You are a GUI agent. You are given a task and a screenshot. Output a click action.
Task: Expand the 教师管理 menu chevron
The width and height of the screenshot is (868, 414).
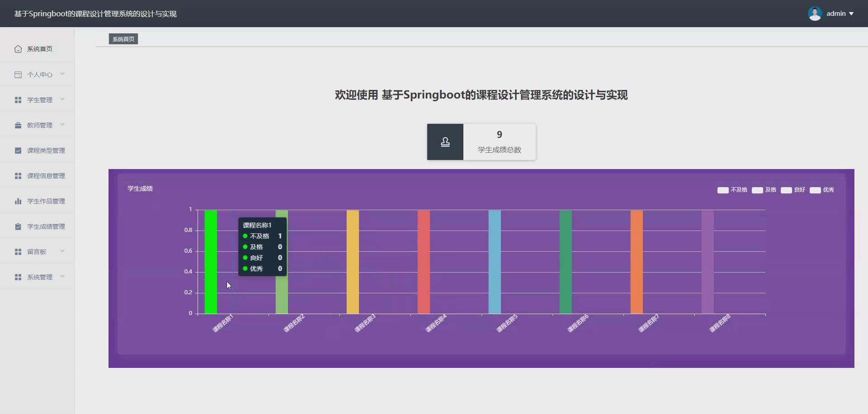click(x=63, y=125)
